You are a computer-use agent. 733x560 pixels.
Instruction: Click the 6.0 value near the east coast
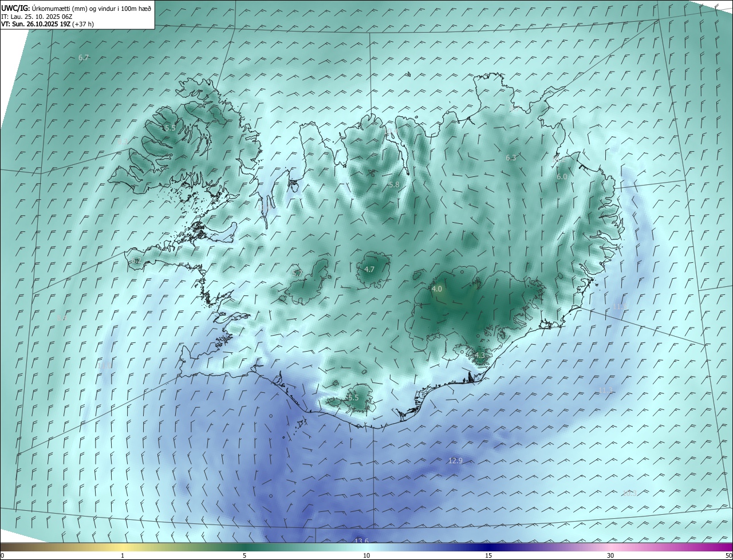point(562,177)
